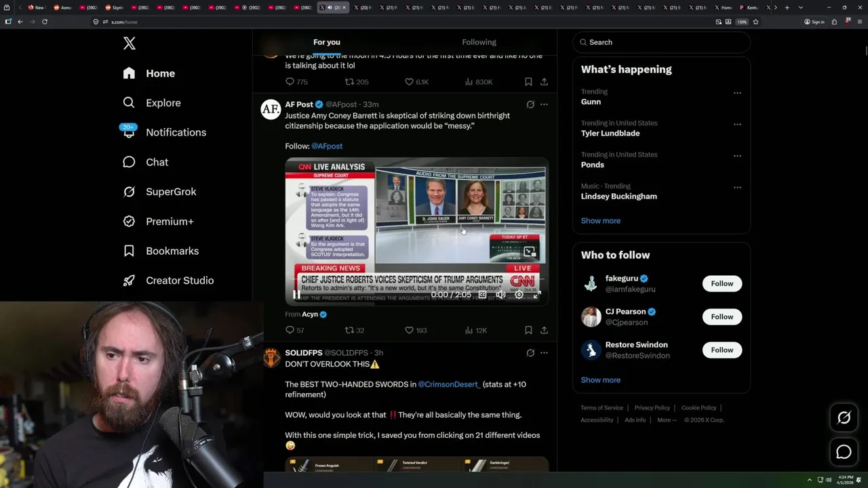Open more options for Gunn trend
This screenshot has width=868, height=488.
coord(737,93)
